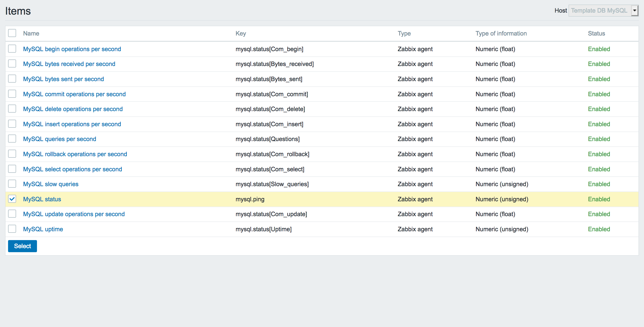Check the box for MySQL slow queries
Image resolution: width=644 pixels, height=327 pixels.
[x=12, y=184]
